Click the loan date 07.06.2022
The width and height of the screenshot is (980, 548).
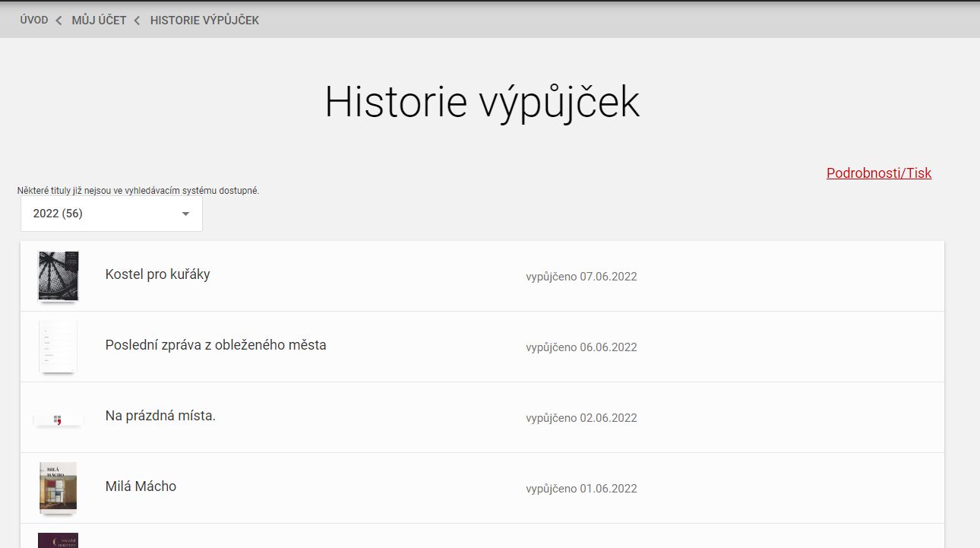coord(581,277)
